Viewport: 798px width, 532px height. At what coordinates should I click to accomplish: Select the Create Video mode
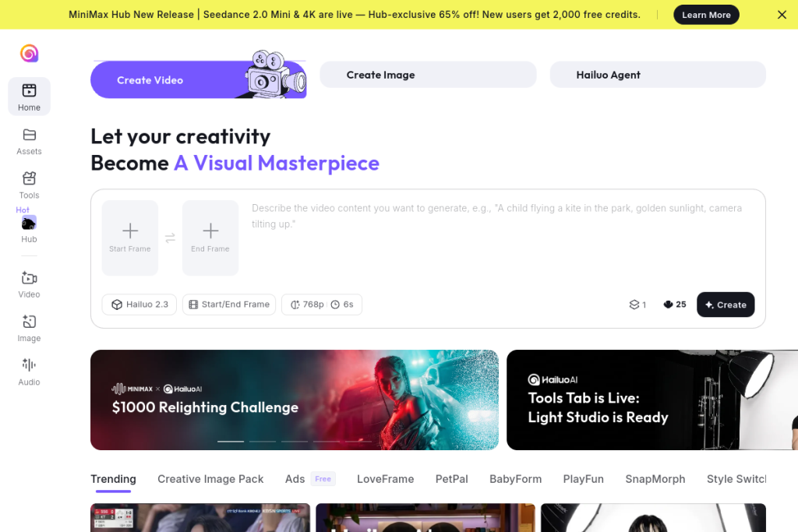pyautogui.click(x=199, y=79)
